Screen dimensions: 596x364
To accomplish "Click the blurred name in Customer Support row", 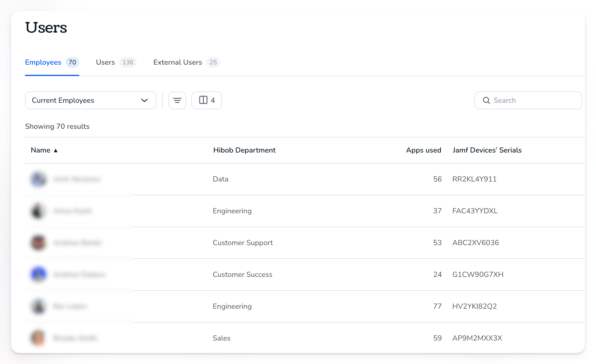I will coord(77,243).
